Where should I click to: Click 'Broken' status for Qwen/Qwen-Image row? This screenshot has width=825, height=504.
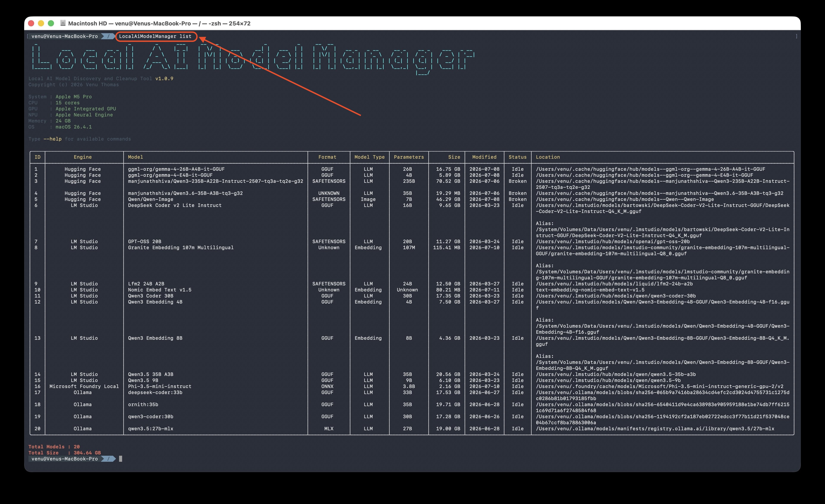[518, 199]
